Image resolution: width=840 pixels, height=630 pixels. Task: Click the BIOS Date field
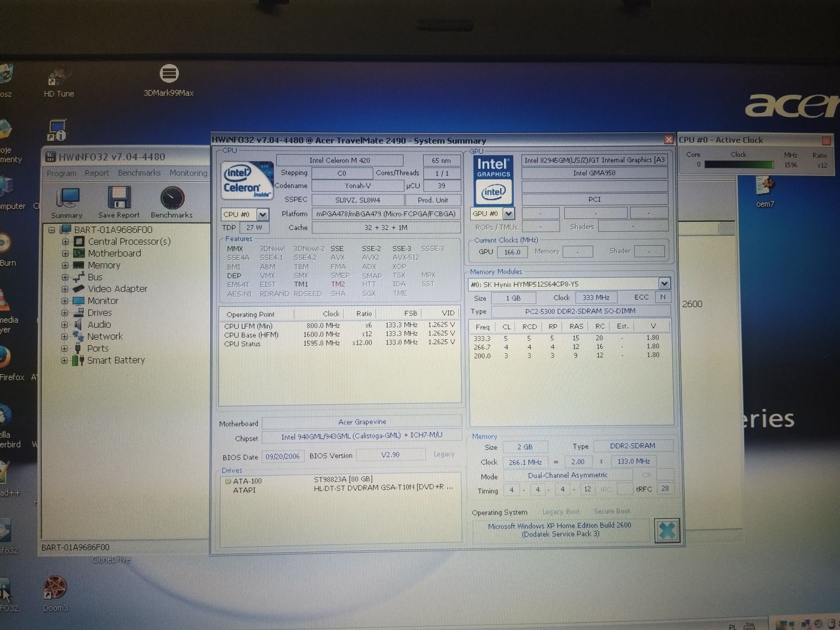pyautogui.click(x=282, y=457)
